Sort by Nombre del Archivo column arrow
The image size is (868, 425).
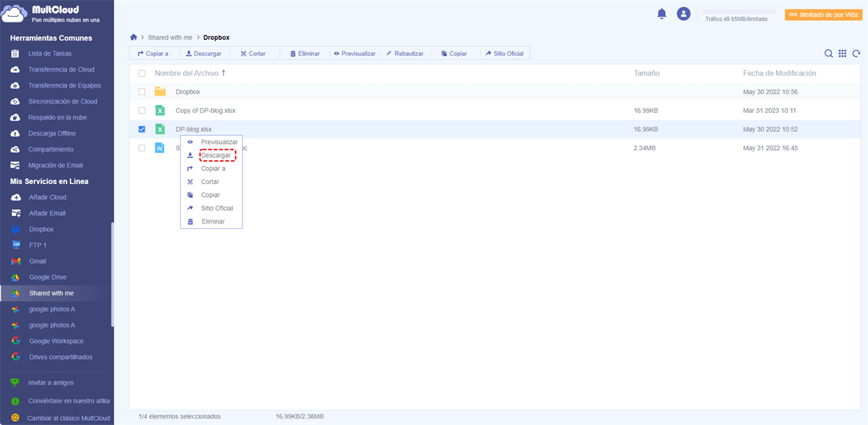(x=224, y=73)
